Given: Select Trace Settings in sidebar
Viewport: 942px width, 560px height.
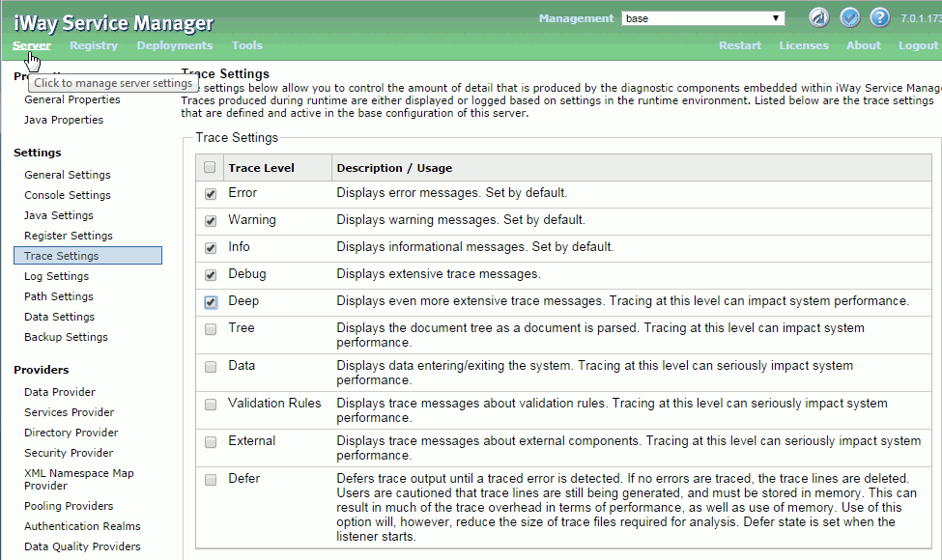Looking at the screenshot, I should point(88,256).
